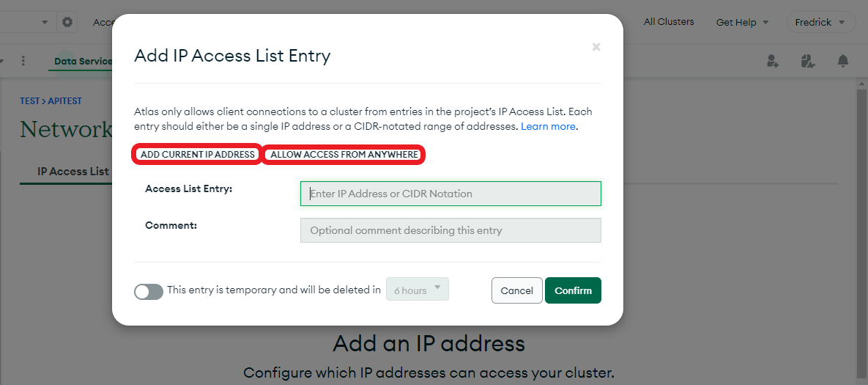Toggle the temporary entry switch
868x385 pixels.
148,291
